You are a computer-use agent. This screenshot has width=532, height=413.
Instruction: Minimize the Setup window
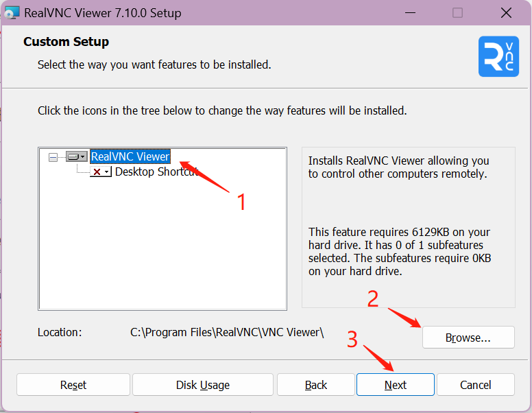pos(411,12)
